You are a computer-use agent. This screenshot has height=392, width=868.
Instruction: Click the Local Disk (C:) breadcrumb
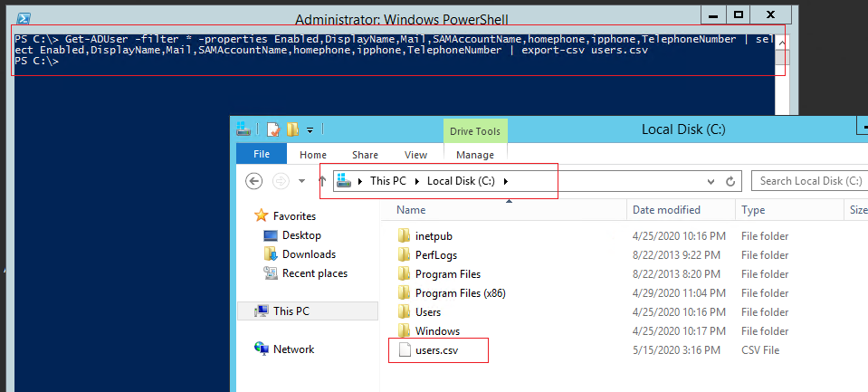[461, 180]
